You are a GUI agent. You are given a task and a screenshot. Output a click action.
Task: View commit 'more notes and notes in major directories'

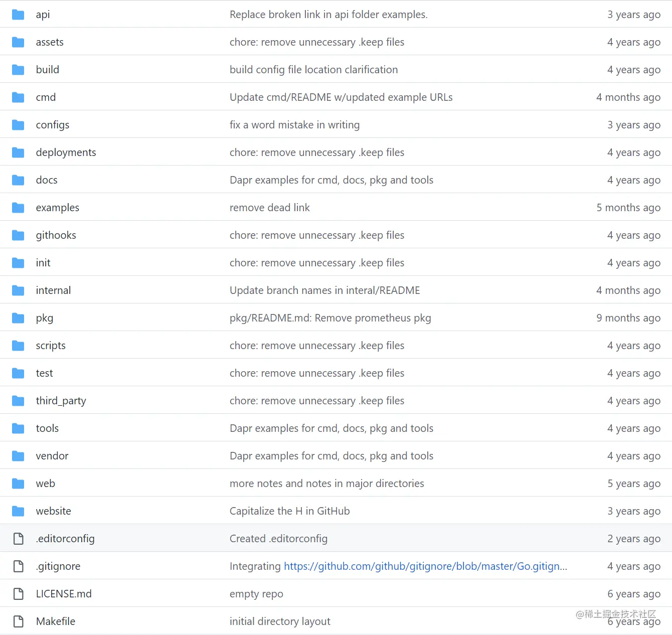click(x=326, y=484)
